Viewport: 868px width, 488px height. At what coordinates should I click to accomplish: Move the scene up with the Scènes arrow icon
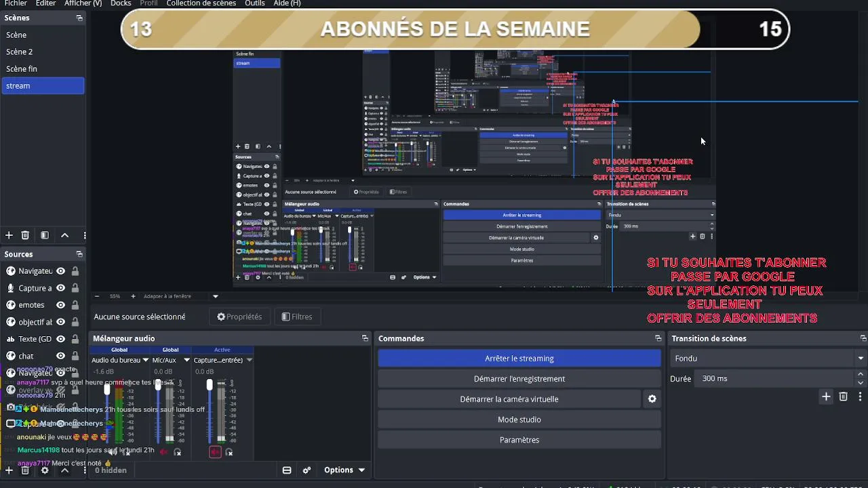64,235
